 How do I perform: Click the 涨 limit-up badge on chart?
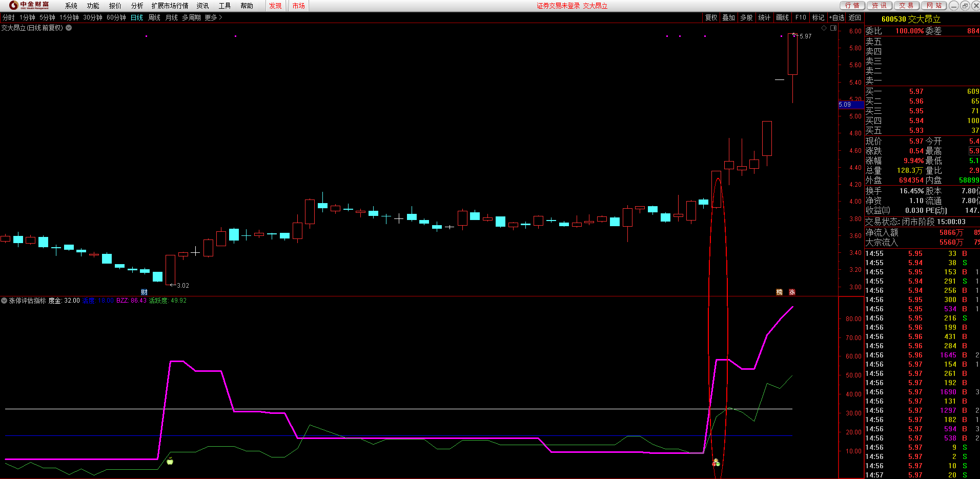[792, 292]
